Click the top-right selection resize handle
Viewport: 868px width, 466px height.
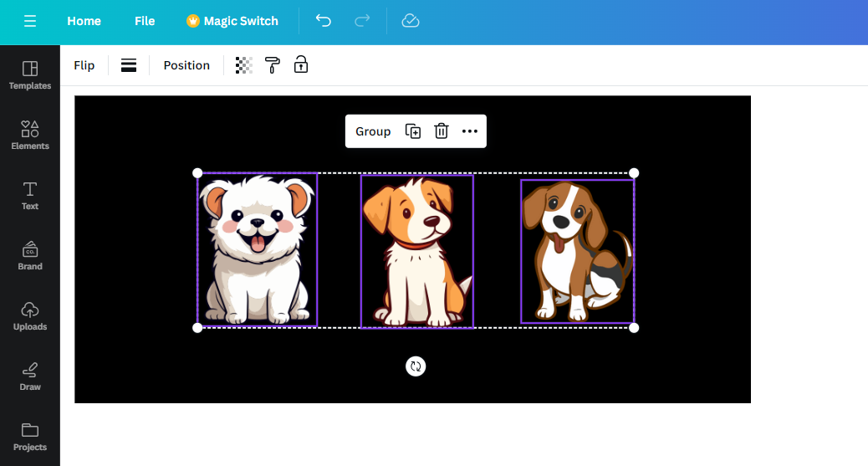pyautogui.click(x=634, y=173)
